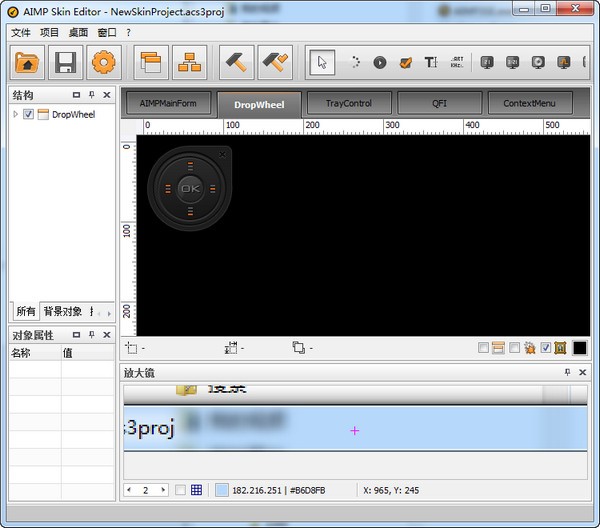The image size is (600, 528).
Task: Open project settings via the gear icon
Action: click(x=103, y=63)
